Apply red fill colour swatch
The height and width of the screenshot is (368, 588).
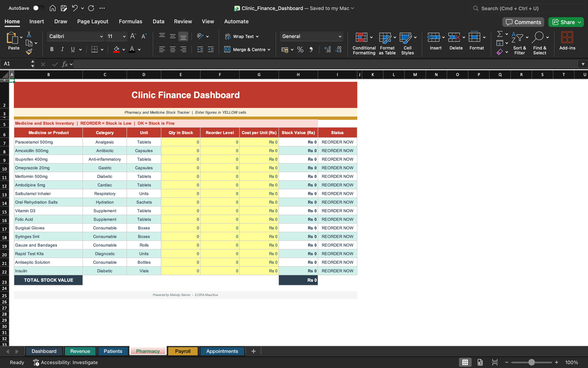pyautogui.click(x=116, y=49)
